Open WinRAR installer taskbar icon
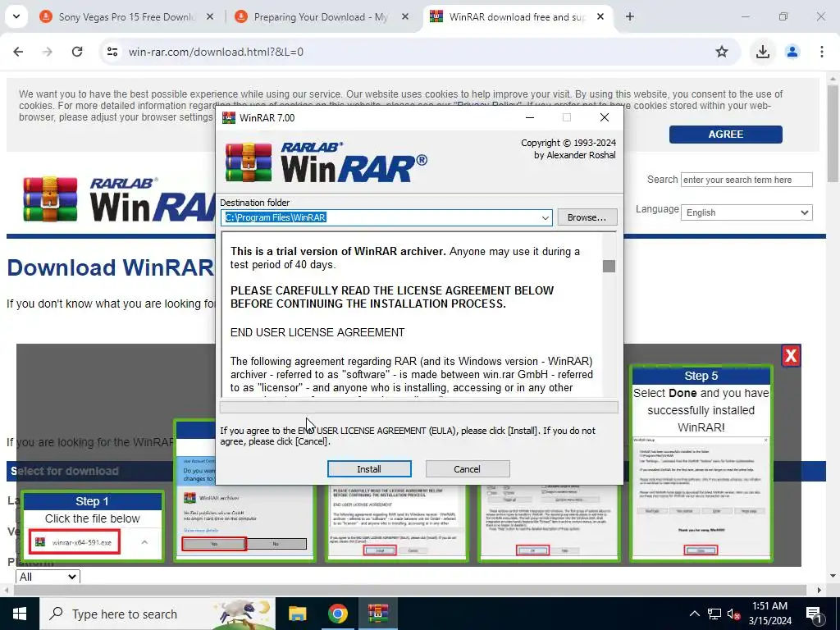The width and height of the screenshot is (840, 630). (x=377, y=614)
